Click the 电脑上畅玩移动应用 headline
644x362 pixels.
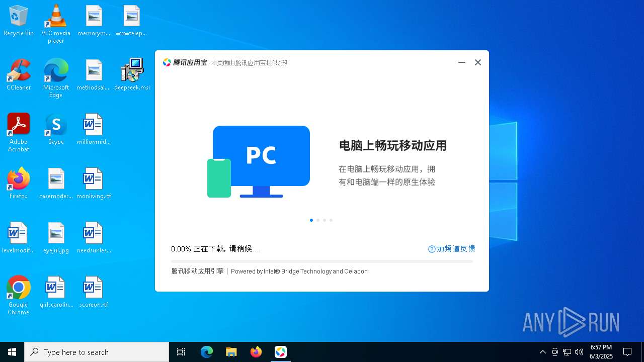pos(393,146)
